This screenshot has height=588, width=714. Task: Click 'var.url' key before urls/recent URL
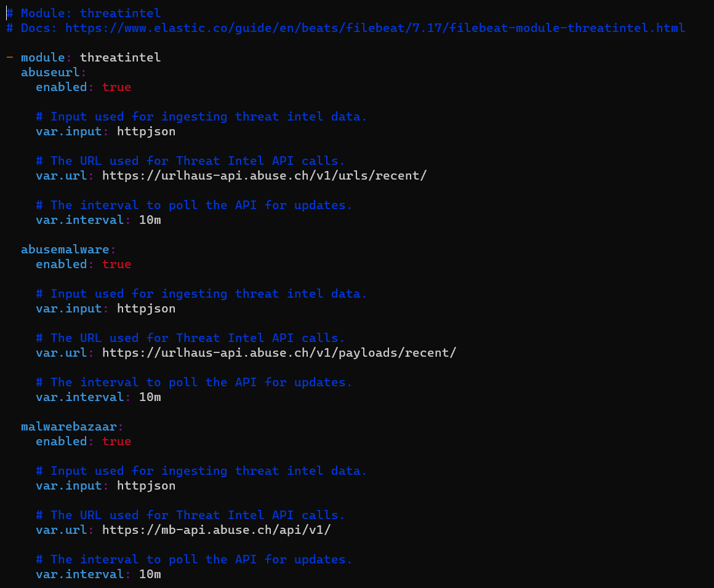pos(62,176)
